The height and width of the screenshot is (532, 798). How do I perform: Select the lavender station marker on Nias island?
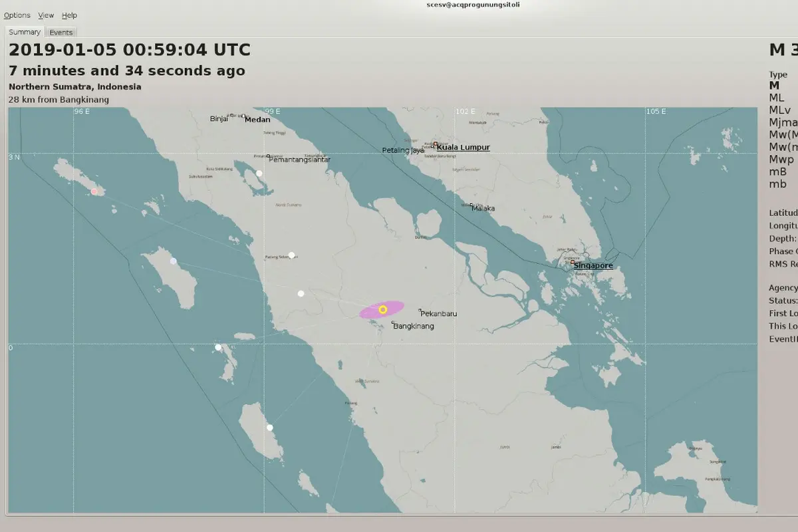[173, 261]
